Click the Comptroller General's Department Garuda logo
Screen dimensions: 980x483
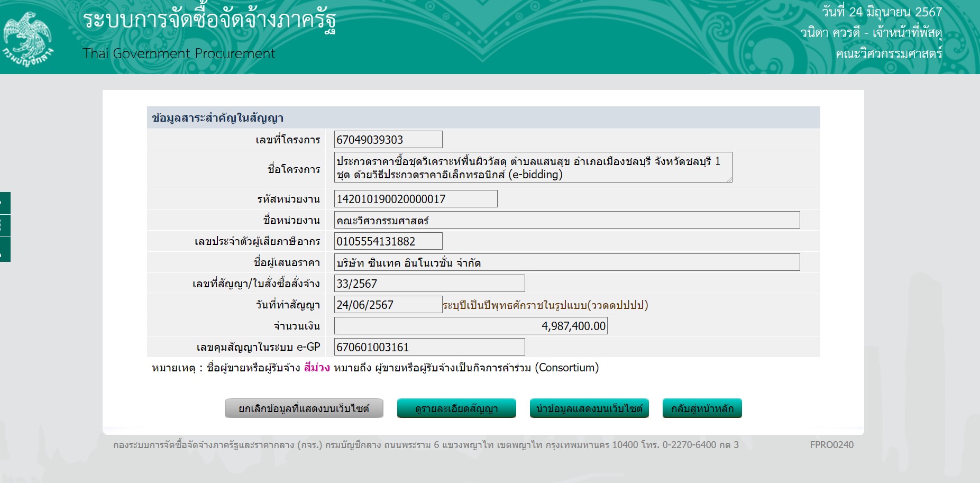[x=28, y=38]
